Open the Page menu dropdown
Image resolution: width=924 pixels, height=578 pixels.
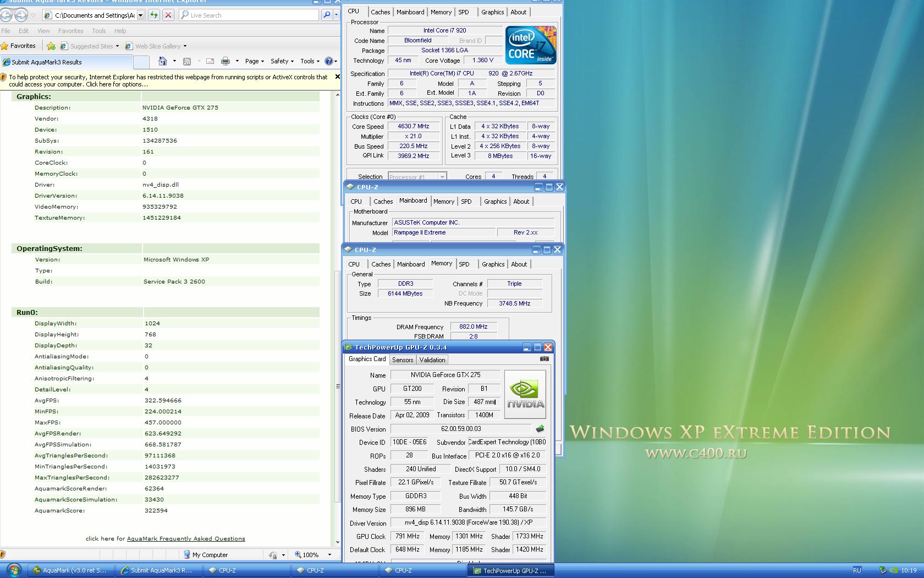click(x=255, y=61)
